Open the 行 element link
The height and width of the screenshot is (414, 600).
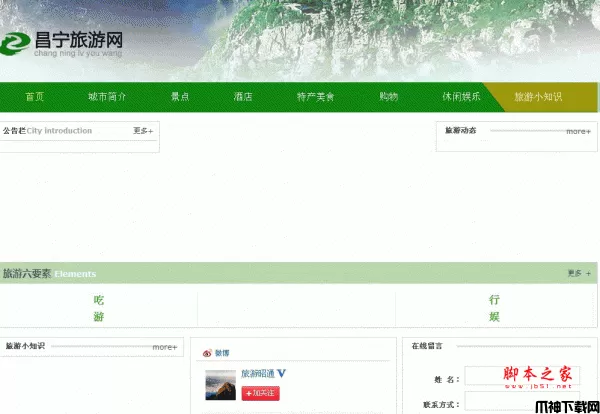click(x=494, y=300)
